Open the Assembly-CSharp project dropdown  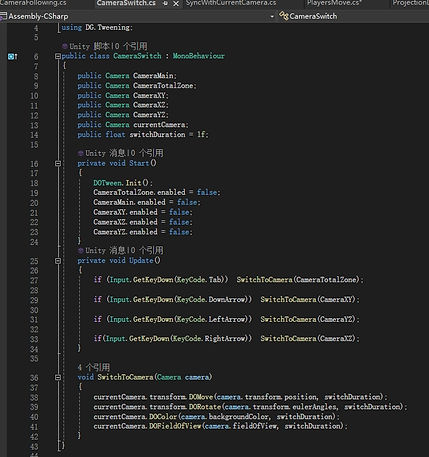[137, 16]
